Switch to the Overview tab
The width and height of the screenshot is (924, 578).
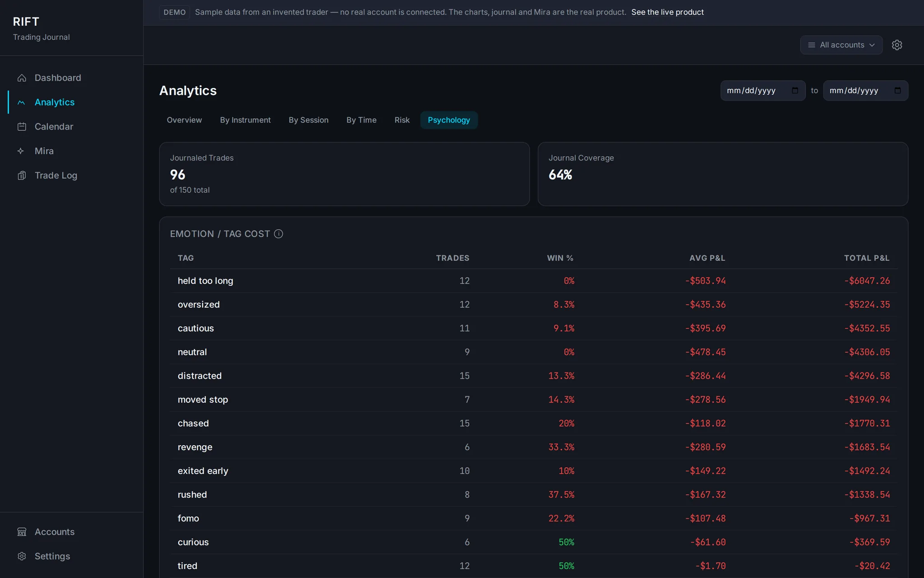click(x=184, y=120)
